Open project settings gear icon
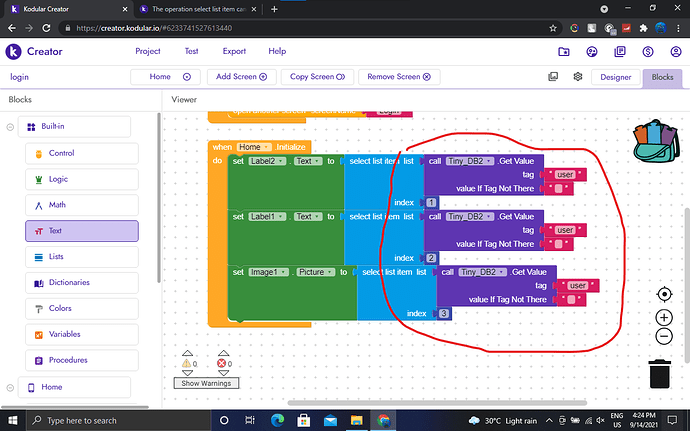This screenshot has height=431, width=690. tap(577, 77)
